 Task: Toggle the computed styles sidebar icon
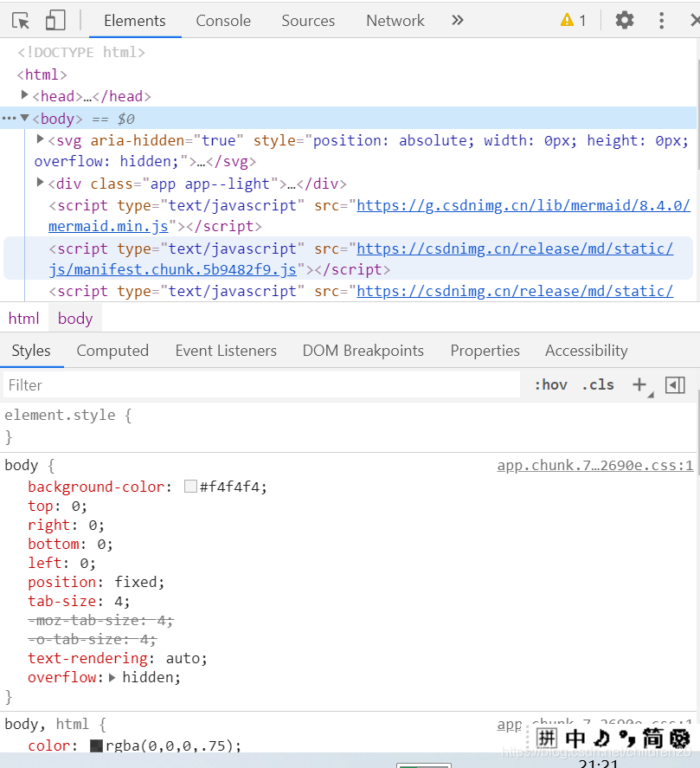pos(675,385)
